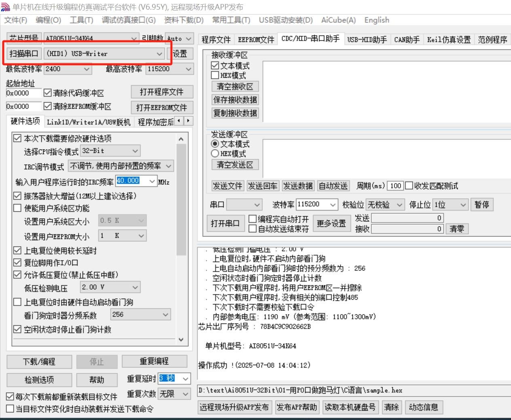511x420 pixels.
Task: Click the 打开串口 button
Action: coord(225,223)
